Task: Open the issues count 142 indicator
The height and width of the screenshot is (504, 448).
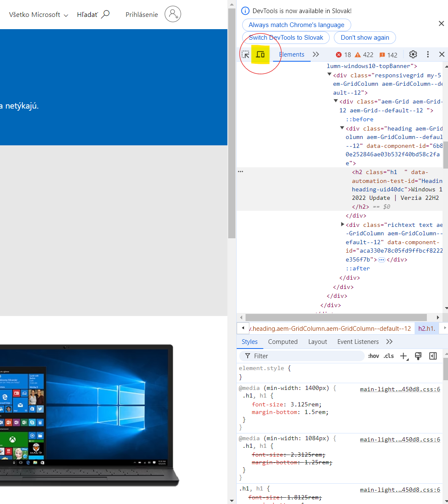Action: (x=388, y=55)
